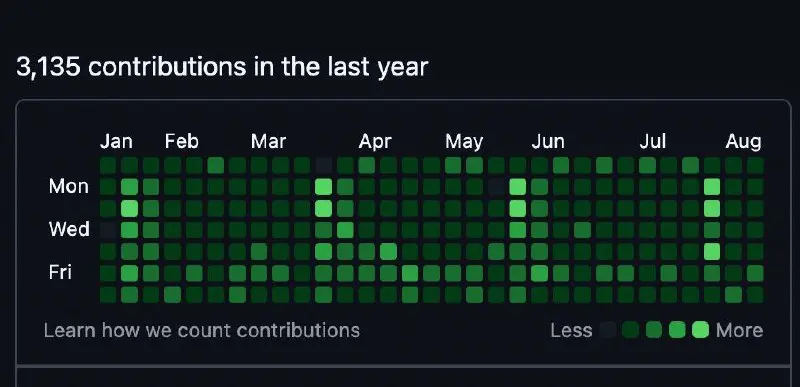Screen dimensions: 800x387
Task: Click the brightest legend swatch next to 'More'
Action: pyautogui.click(x=701, y=330)
